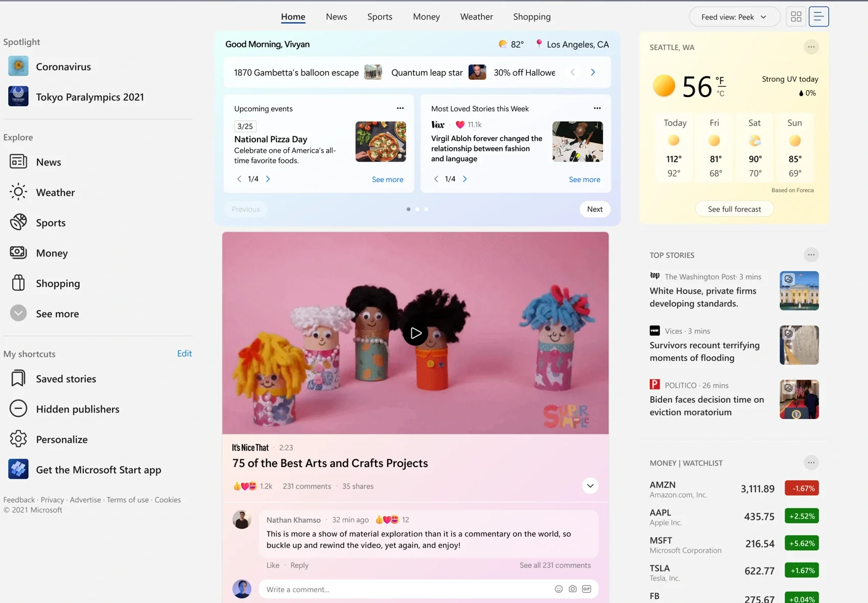This screenshot has width=868, height=603.
Task: Select Fahrenheit temperature unit
Action: (720, 80)
